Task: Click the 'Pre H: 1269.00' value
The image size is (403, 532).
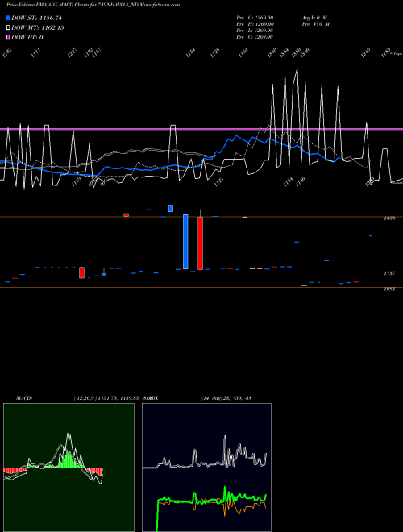Action: pos(255,24)
